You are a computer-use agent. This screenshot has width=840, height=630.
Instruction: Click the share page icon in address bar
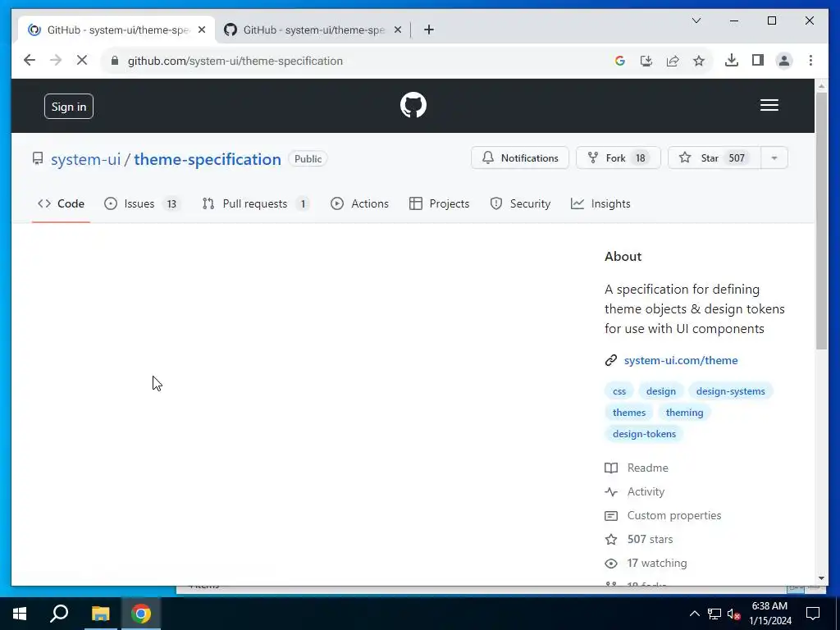click(673, 61)
